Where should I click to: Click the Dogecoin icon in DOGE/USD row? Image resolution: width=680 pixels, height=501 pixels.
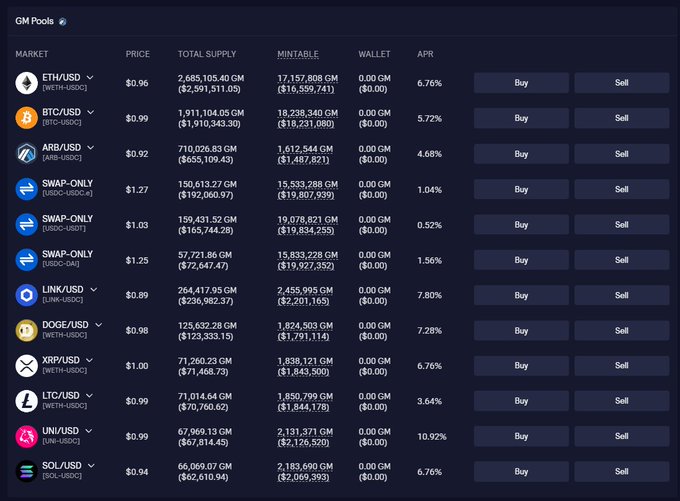point(26,330)
